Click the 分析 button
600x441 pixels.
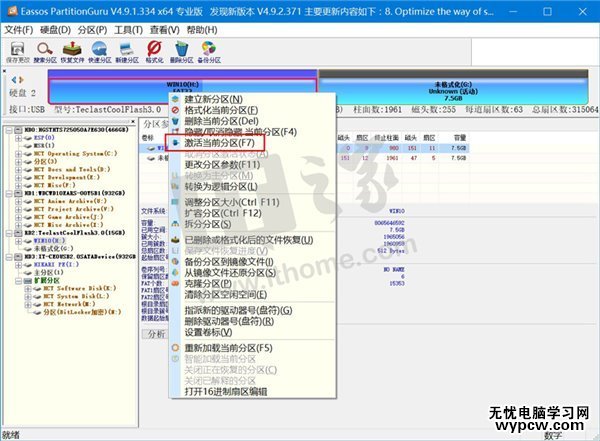click(156, 333)
